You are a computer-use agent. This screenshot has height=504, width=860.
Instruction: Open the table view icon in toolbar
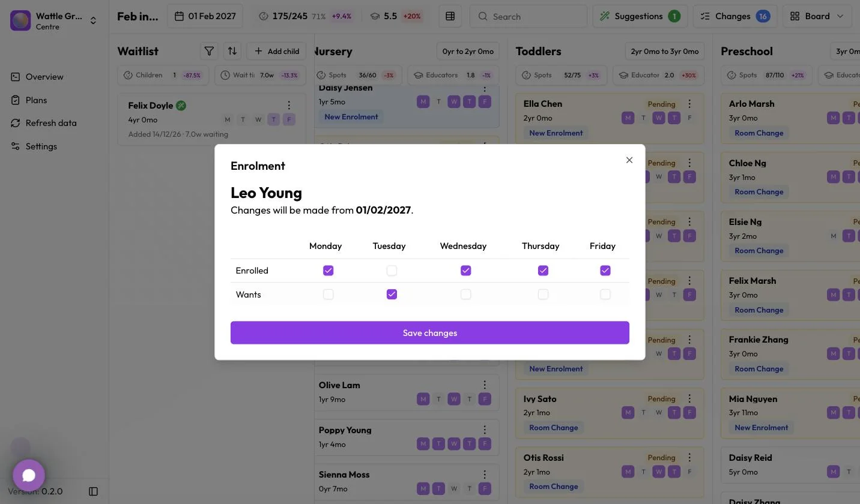pos(450,16)
